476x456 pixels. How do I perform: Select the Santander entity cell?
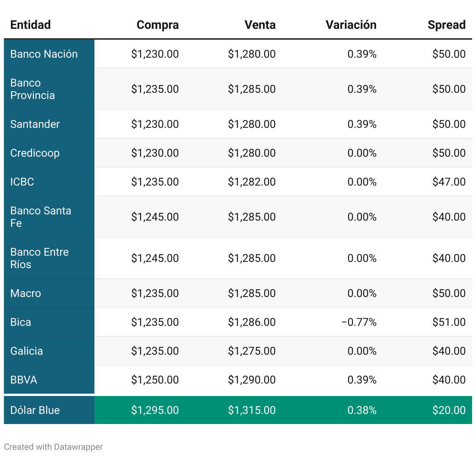click(x=35, y=124)
